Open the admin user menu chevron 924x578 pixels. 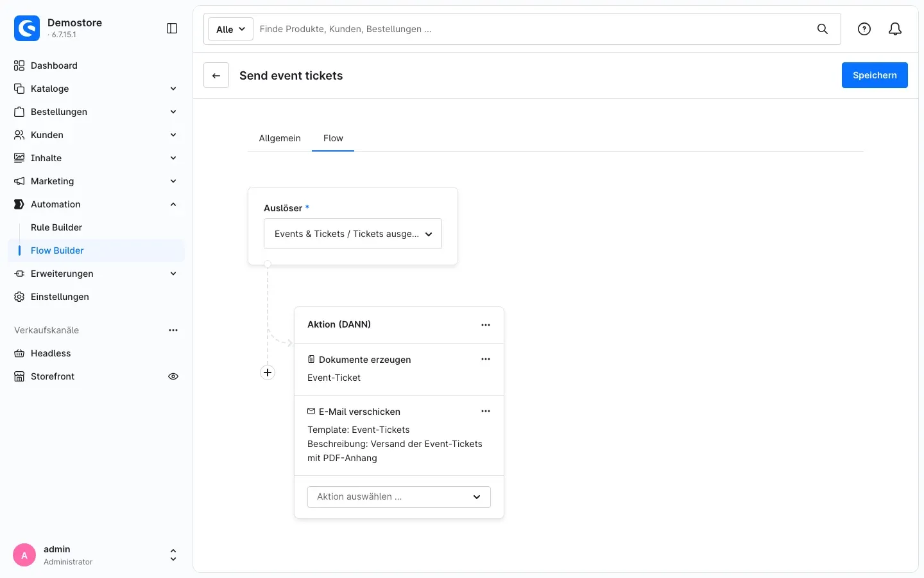coord(173,555)
